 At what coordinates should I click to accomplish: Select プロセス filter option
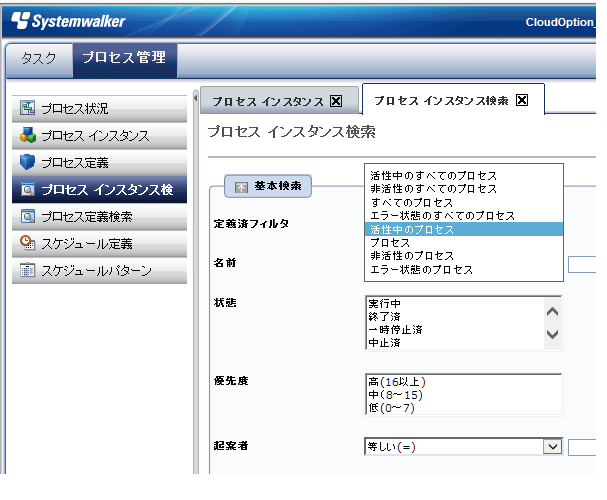(x=464, y=243)
